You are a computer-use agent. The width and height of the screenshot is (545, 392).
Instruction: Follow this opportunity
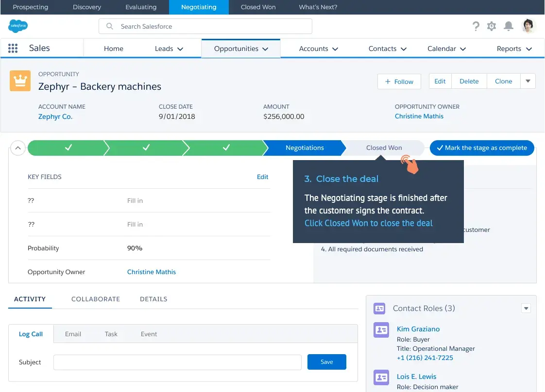click(399, 81)
